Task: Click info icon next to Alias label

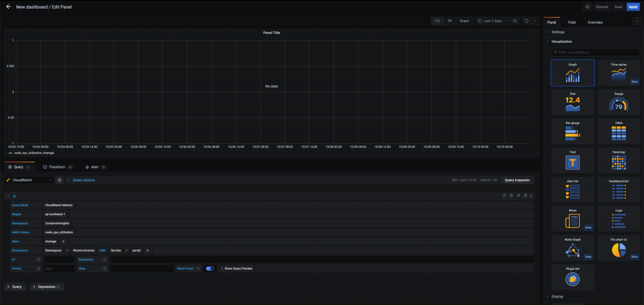Action: pos(105,269)
